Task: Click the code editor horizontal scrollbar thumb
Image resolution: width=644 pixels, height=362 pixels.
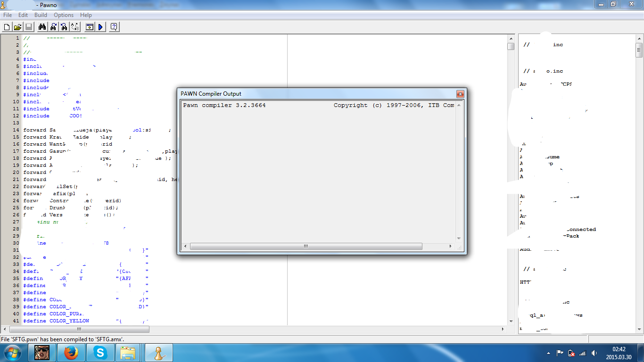Action: tap(79, 329)
